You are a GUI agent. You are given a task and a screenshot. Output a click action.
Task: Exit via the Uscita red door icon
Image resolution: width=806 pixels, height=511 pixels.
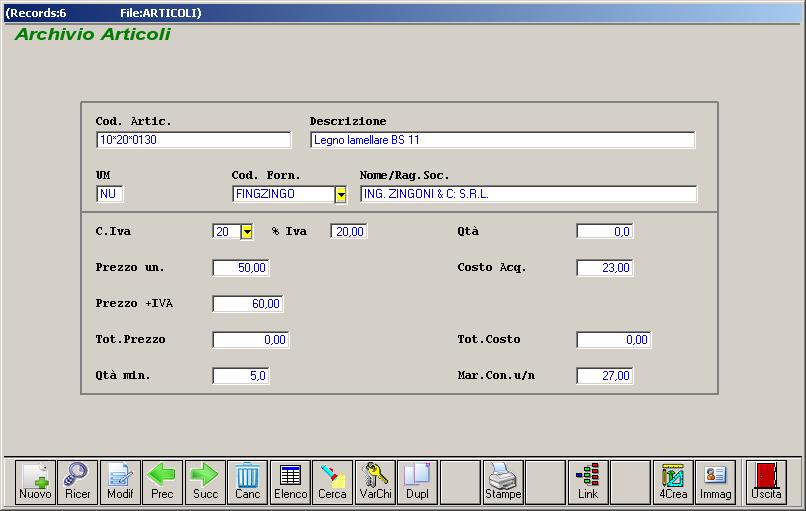click(766, 482)
